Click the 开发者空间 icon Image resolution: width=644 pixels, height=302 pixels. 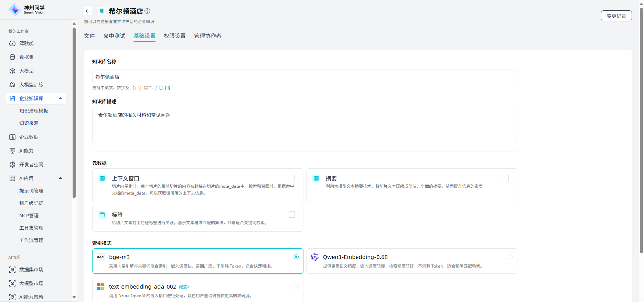[x=12, y=165]
